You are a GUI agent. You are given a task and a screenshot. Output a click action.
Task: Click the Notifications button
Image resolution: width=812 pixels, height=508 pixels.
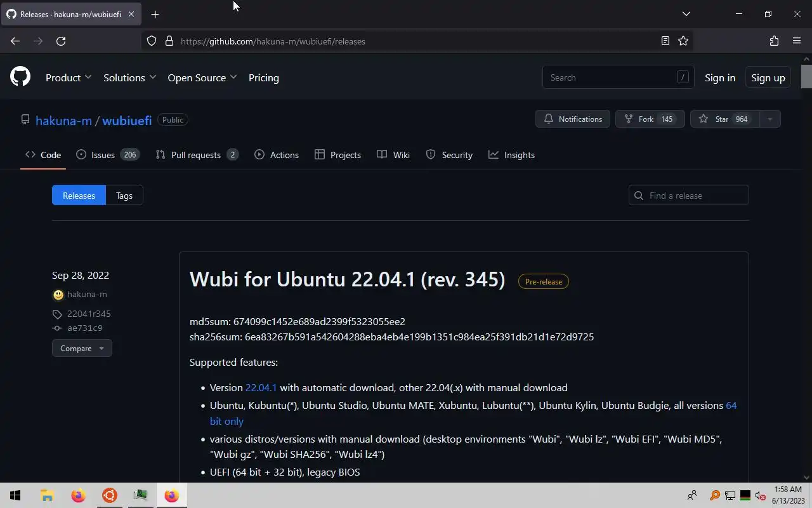(x=573, y=119)
